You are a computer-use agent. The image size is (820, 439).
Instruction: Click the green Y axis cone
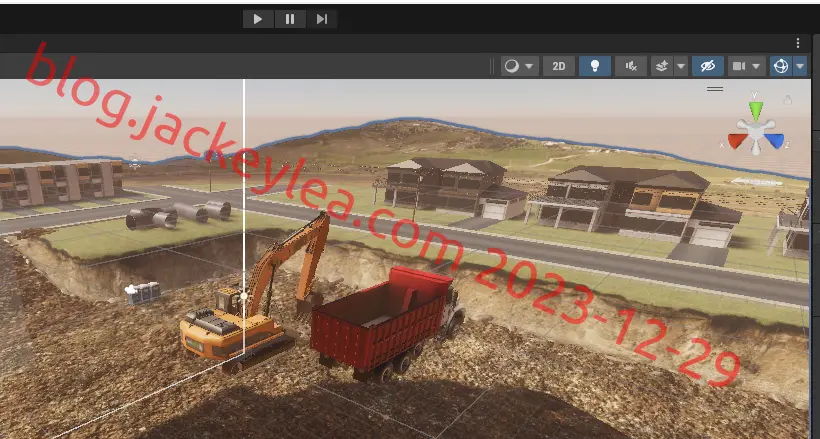[x=756, y=111]
